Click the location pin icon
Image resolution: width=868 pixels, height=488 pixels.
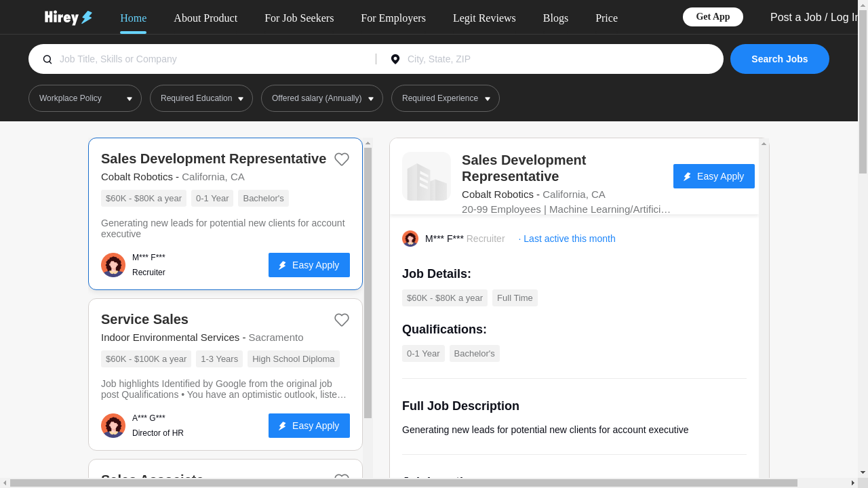pos(395,60)
